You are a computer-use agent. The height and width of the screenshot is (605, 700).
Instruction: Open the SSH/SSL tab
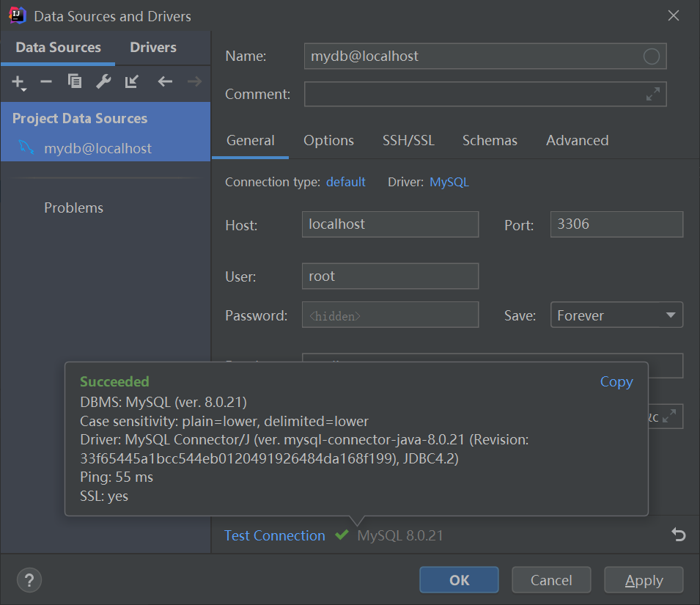[x=408, y=140]
